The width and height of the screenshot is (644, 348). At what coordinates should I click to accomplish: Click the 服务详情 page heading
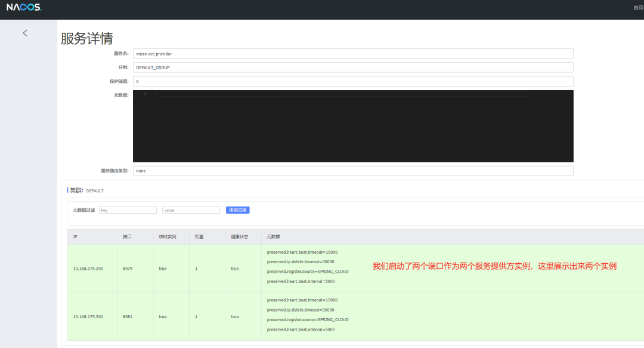click(87, 38)
